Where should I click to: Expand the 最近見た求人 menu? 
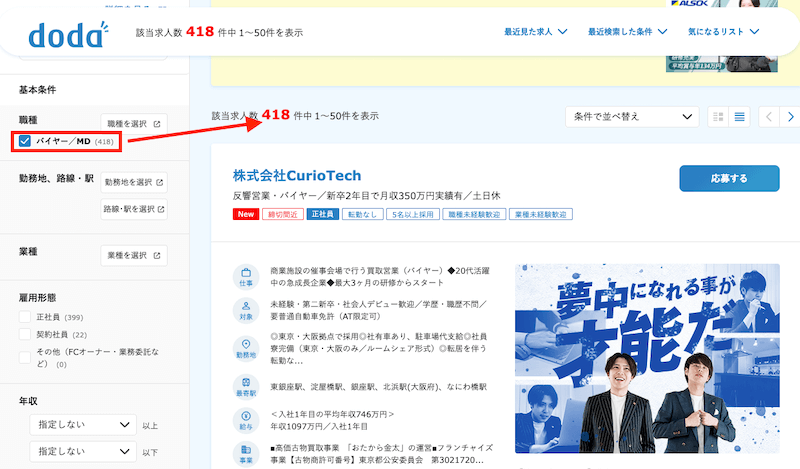point(535,32)
